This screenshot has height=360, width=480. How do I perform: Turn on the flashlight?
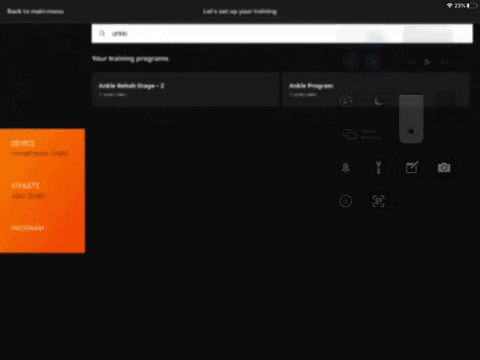pos(378,167)
